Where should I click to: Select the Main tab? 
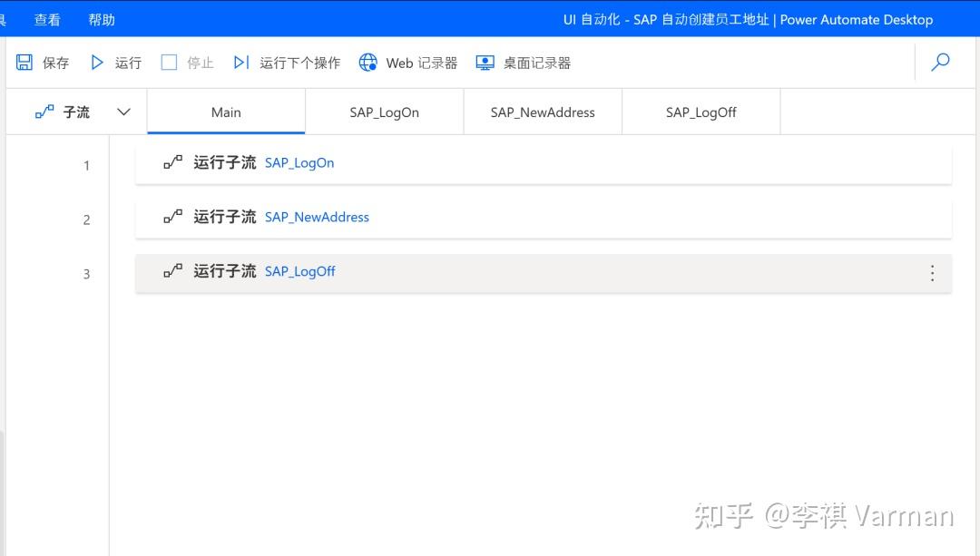(225, 111)
